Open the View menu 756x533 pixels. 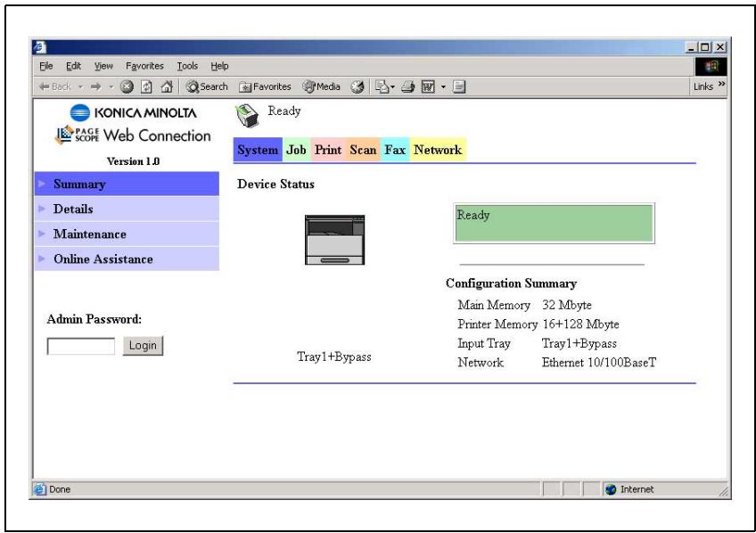[x=103, y=66]
